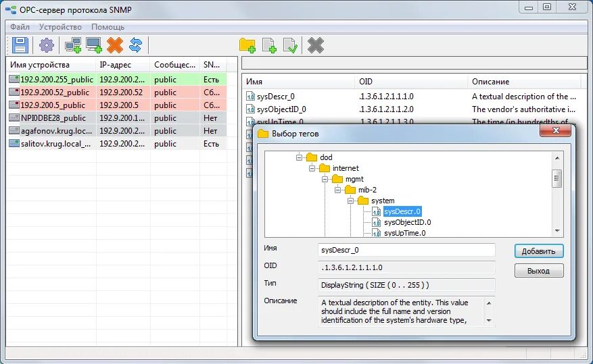Click the OID column header in tag list
593x364 pixels.
click(x=411, y=82)
